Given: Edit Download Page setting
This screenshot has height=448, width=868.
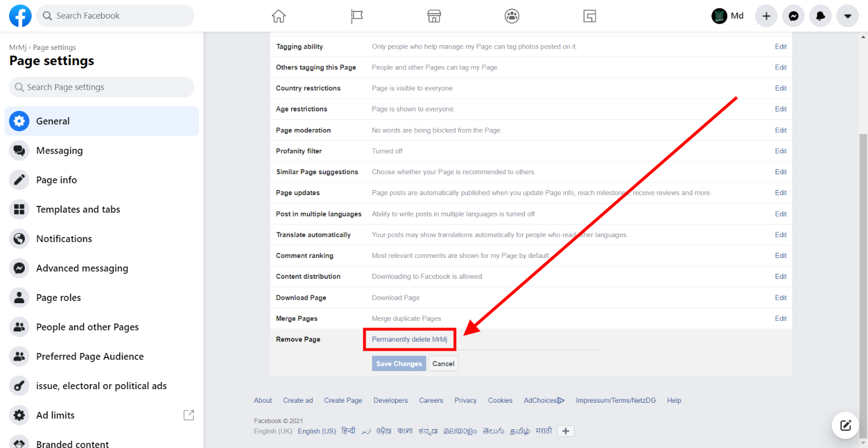Looking at the screenshot, I should coord(781,298).
